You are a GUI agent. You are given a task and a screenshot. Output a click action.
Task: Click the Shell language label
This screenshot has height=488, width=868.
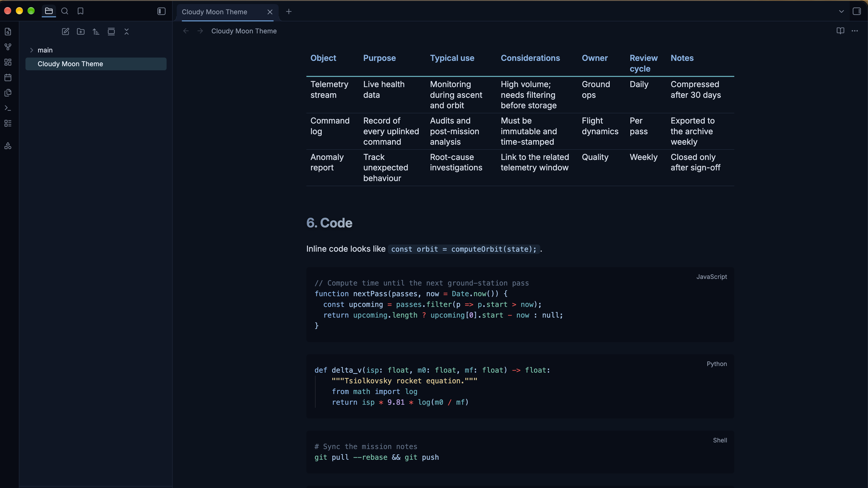click(720, 440)
